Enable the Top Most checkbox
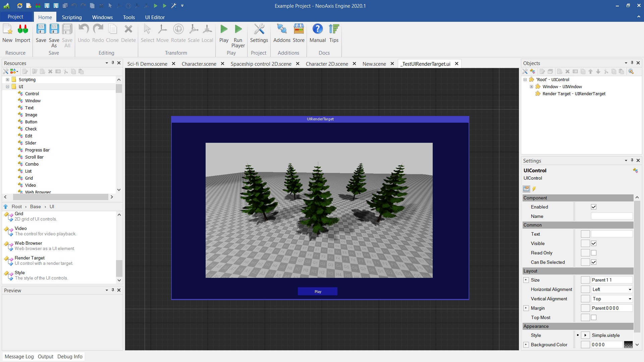 click(x=594, y=317)
